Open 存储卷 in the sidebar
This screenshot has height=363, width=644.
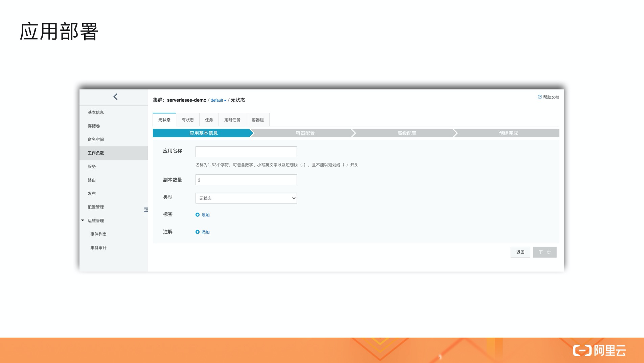click(x=94, y=126)
